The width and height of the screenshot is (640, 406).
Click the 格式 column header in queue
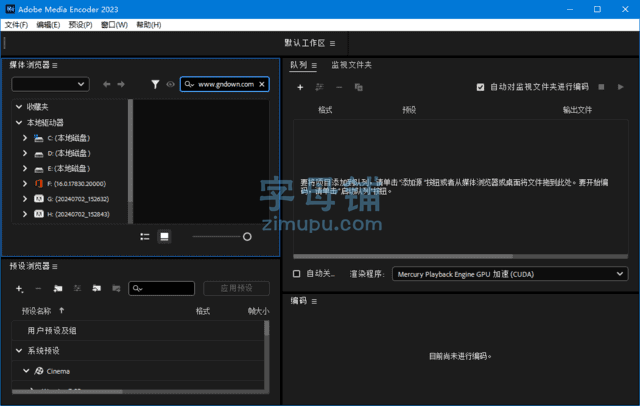click(325, 110)
